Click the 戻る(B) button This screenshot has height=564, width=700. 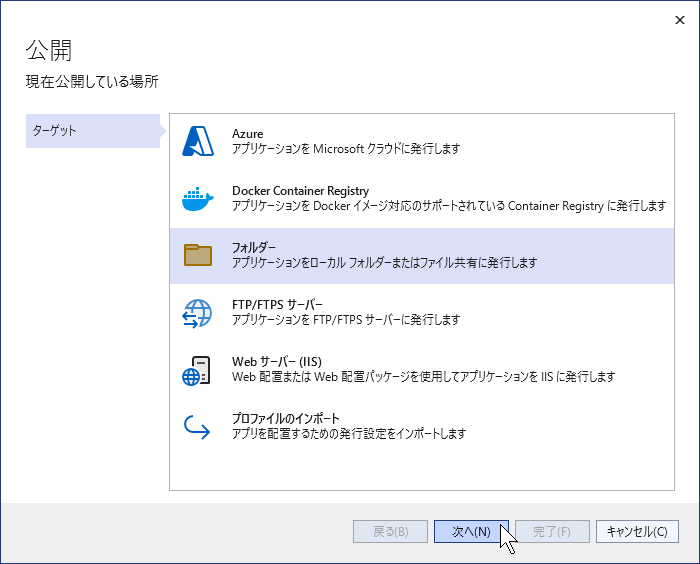[x=390, y=531]
